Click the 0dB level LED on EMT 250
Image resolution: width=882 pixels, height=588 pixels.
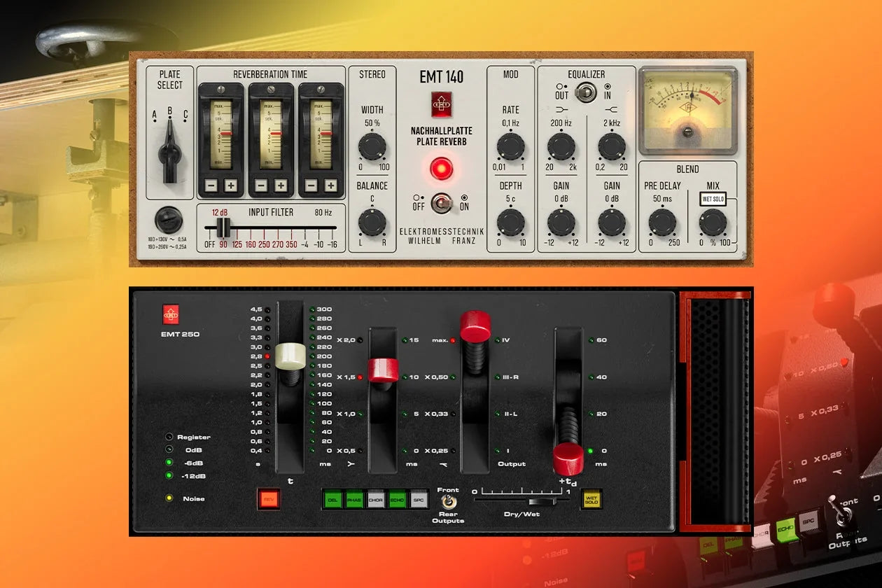point(168,450)
